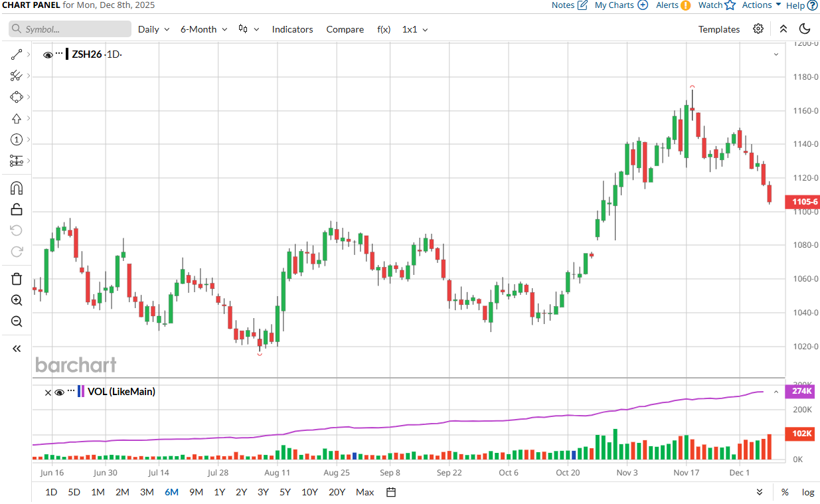
Task: Click the double down-chevron at bottom right
Action: 760,492
